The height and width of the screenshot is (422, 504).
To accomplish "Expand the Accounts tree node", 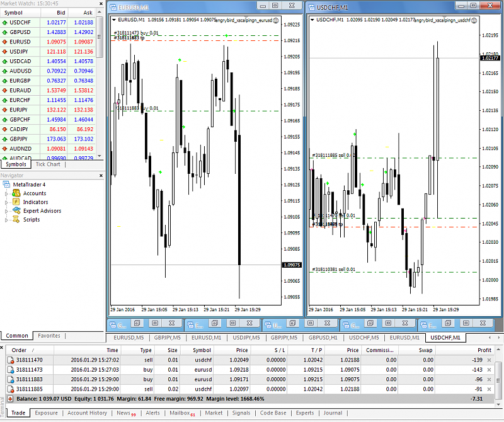I will 7,193.
